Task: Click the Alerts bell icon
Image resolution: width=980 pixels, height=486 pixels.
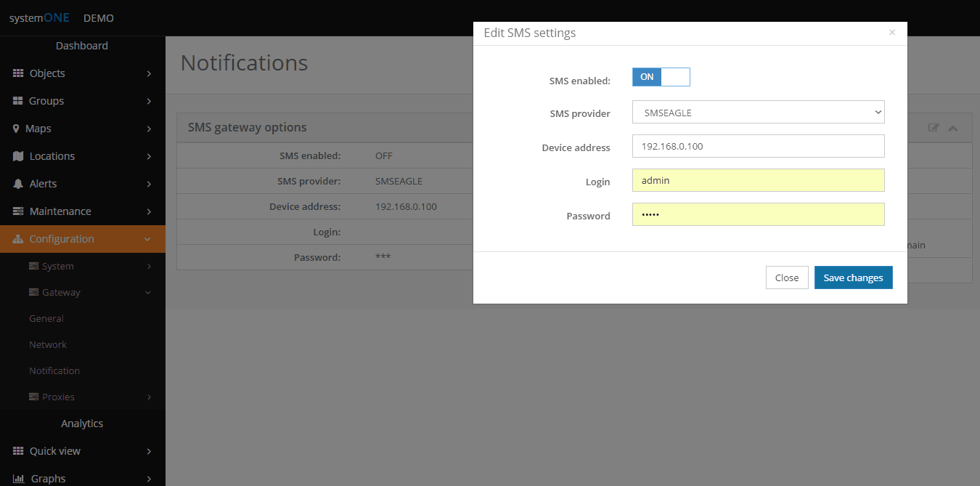Action: (x=18, y=184)
